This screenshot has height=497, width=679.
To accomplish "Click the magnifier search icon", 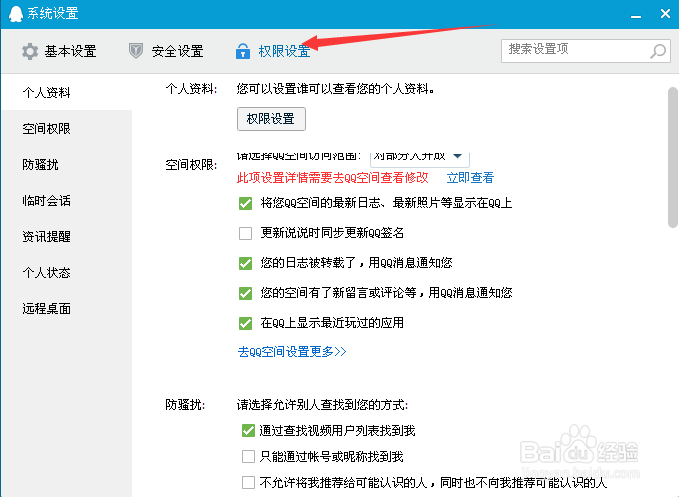I will point(658,51).
